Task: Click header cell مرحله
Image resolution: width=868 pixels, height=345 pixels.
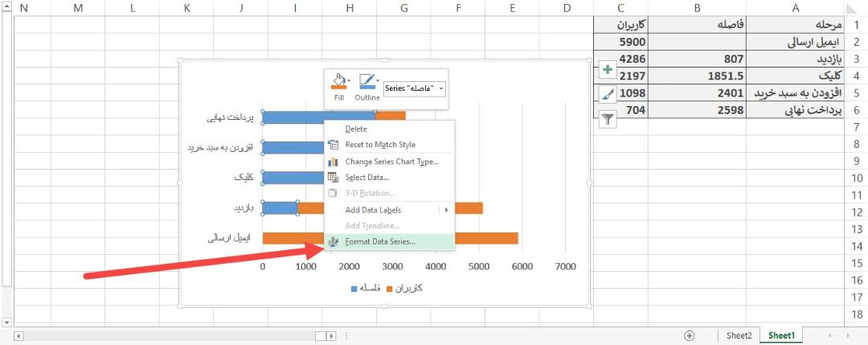Action: tap(796, 25)
